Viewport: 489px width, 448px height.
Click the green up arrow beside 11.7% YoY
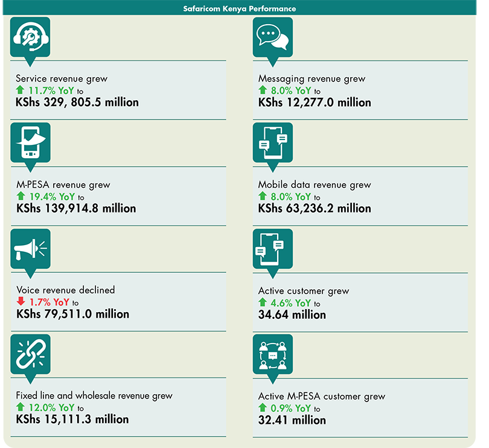(x=21, y=90)
